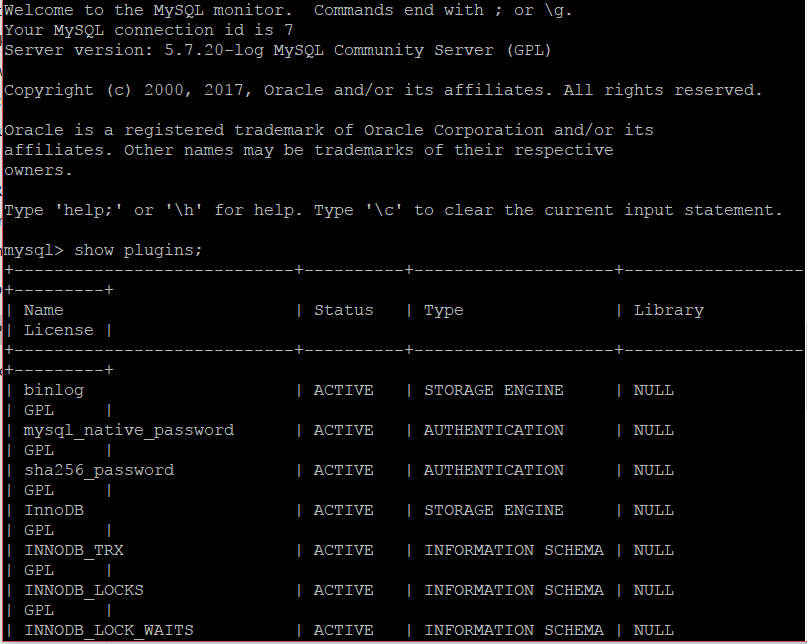The image size is (807, 644).
Task: Select the 'sha256_password' plugin name
Action: pos(99,471)
